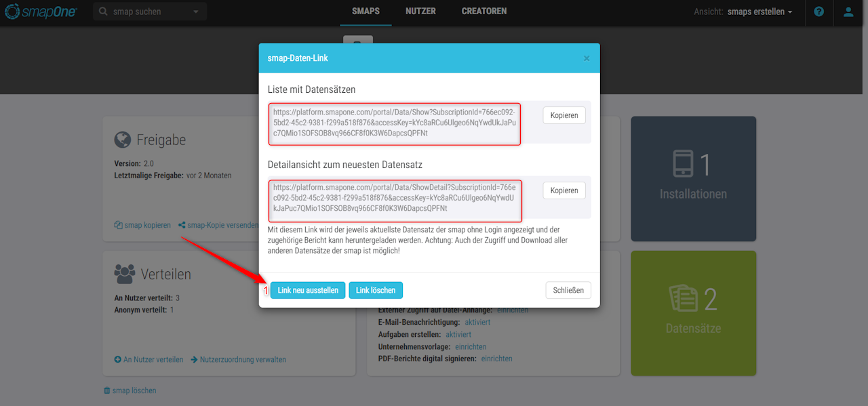Click the search magnifier icon
Screen dimensions: 868x406
click(103, 12)
